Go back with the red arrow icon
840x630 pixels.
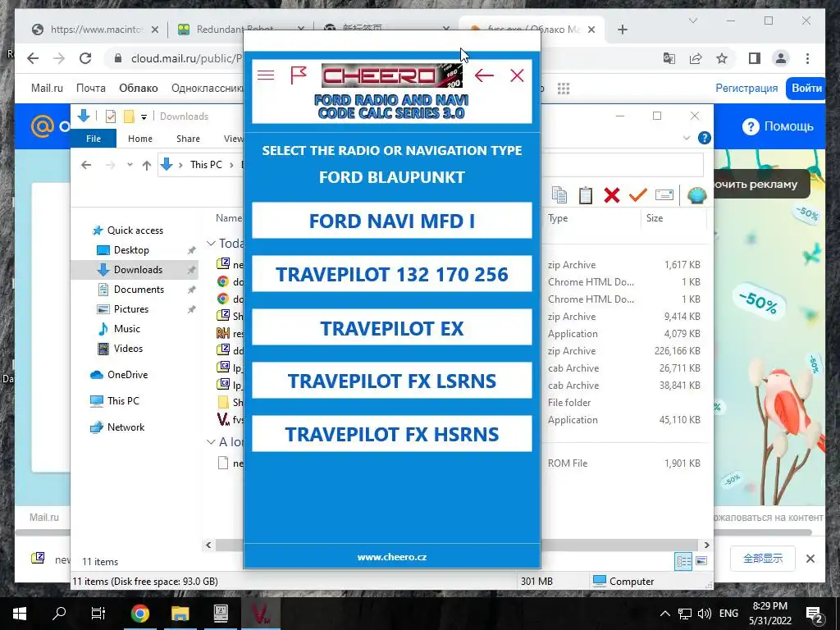[x=484, y=75]
